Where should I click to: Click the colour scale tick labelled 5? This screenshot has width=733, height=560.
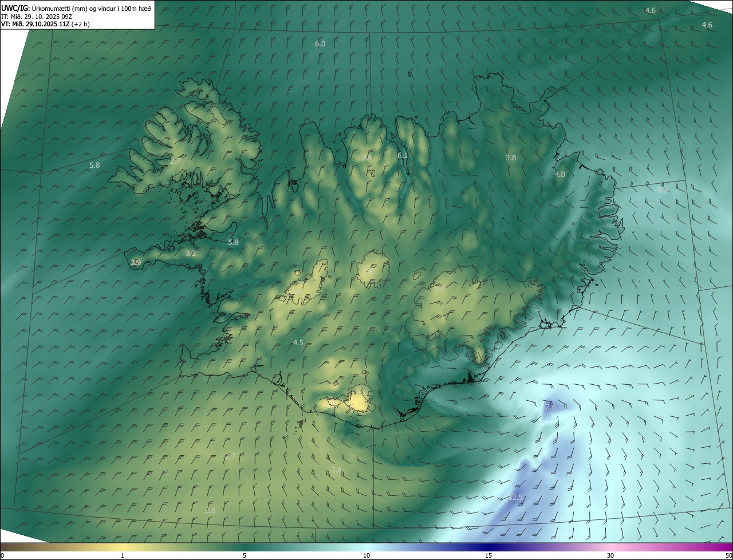coord(245,555)
